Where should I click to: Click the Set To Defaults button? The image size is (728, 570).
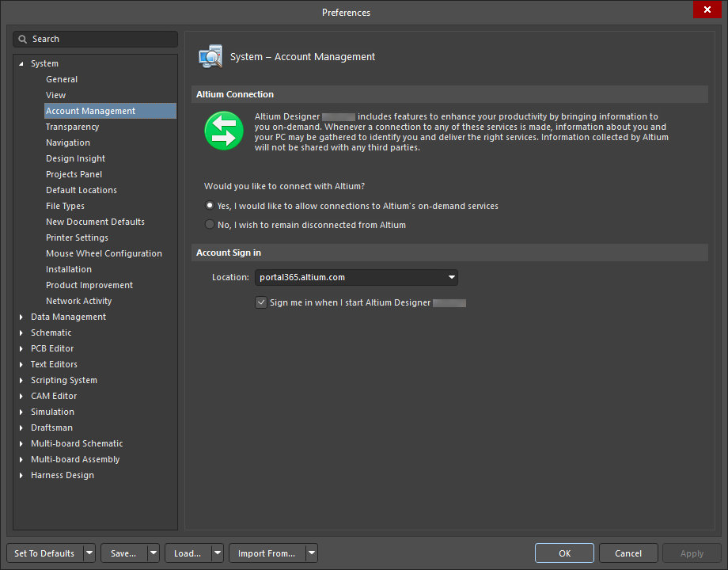[45, 553]
